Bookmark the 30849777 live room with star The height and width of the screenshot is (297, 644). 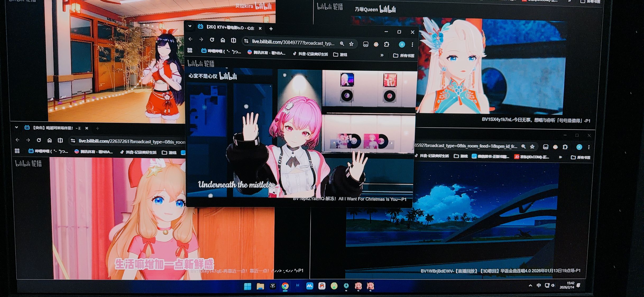(351, 44)
